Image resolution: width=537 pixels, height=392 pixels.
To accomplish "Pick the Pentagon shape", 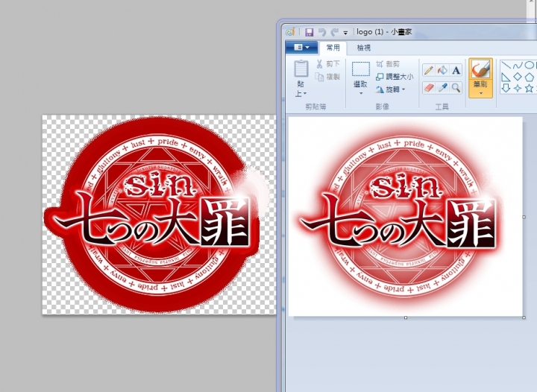I will click(530, 77).
